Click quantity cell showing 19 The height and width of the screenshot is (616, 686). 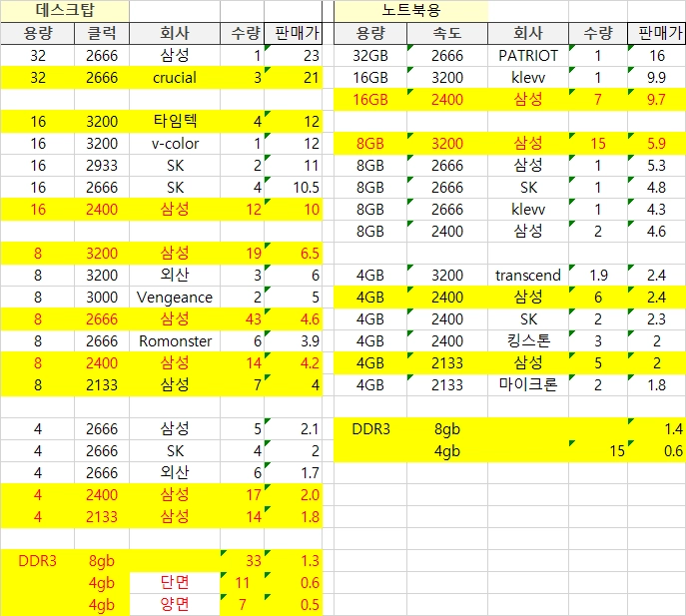click(242, 254)
